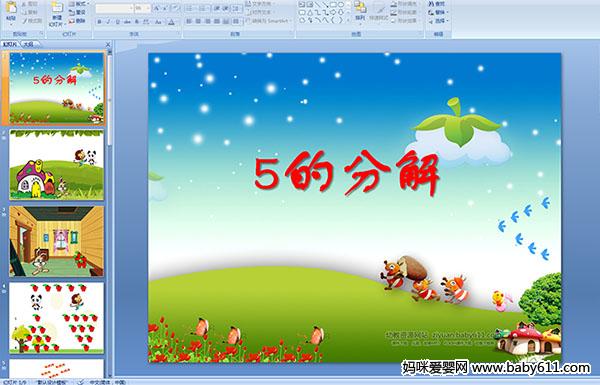Expand the slide Layout dropdown
Image resolution: width=600 pixels, height=385 pixels.
(x=79, y=3)
